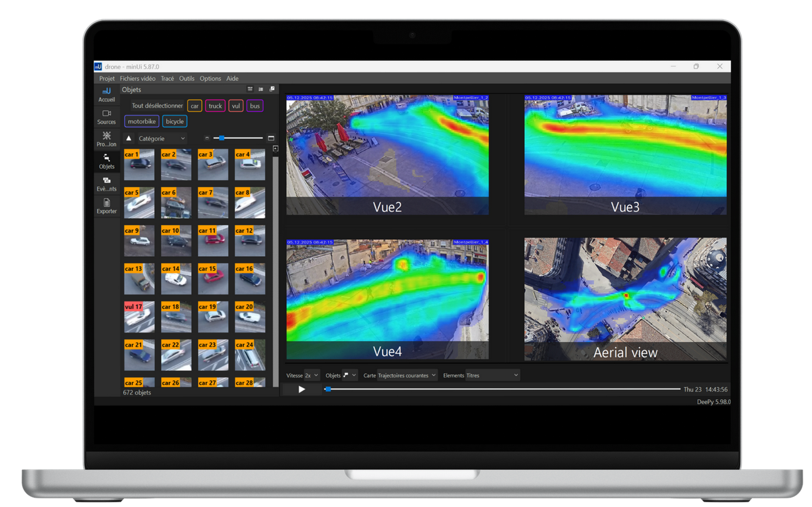Open the Fichiers vidéo menu
The width and height of the screenshot is (812, 507).
pyautogui.click(x=137, y=79)
